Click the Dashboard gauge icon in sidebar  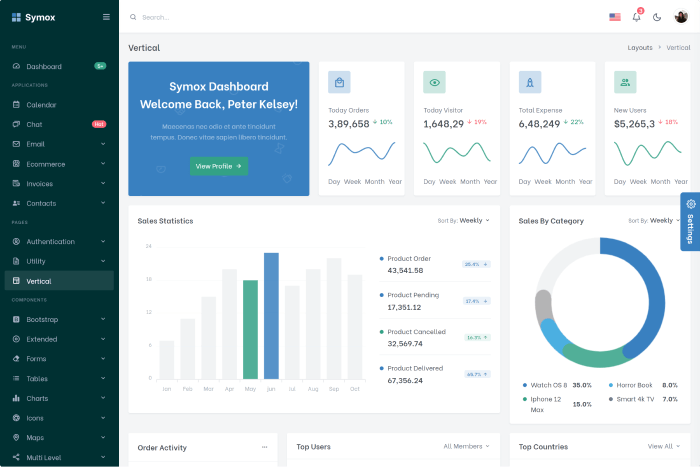pos(16,66)
